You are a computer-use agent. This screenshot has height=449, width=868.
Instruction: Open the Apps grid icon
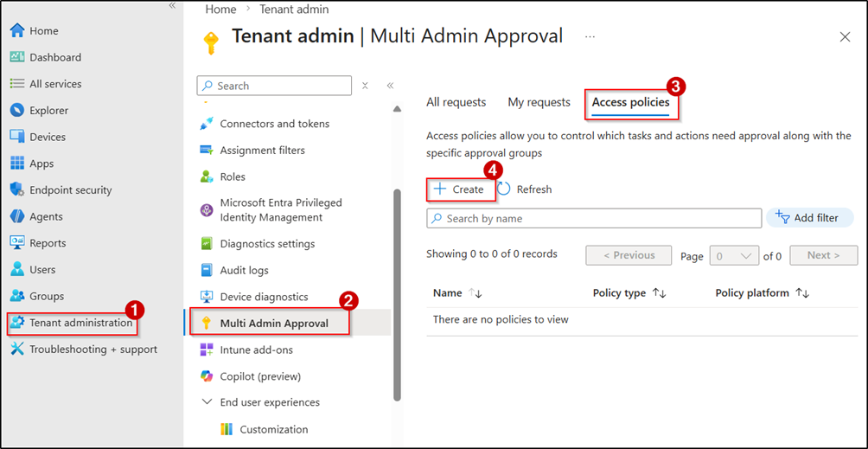[x=16, y=164]
